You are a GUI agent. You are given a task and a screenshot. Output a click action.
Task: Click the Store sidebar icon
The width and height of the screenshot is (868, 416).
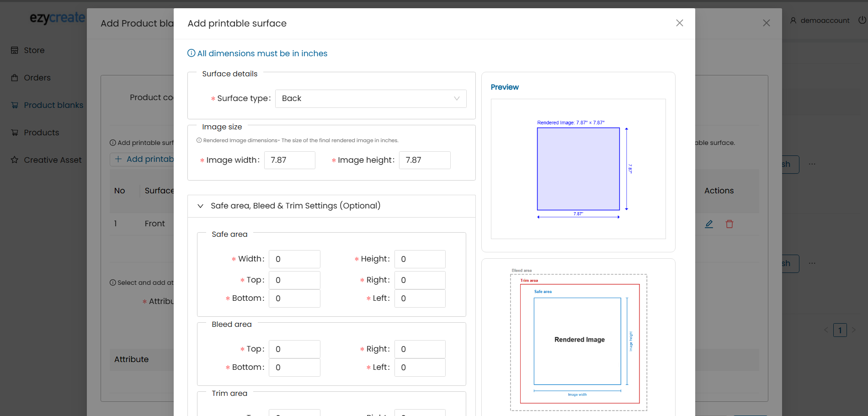click(15, 50)
